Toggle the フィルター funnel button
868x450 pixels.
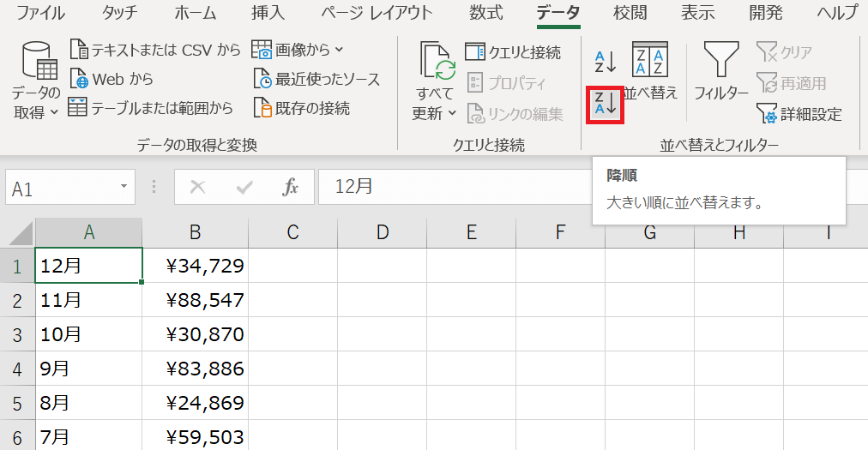(x=720, y=72)
